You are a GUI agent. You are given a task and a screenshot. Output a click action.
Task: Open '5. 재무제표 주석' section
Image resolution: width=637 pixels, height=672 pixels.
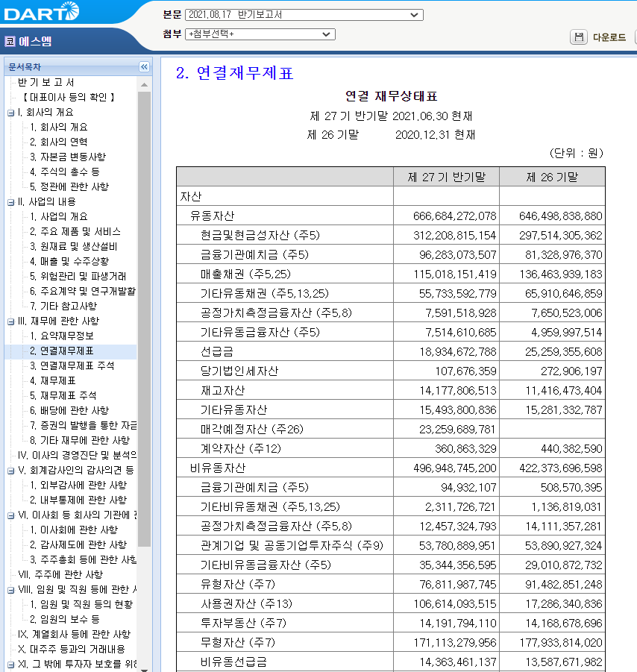63,395
